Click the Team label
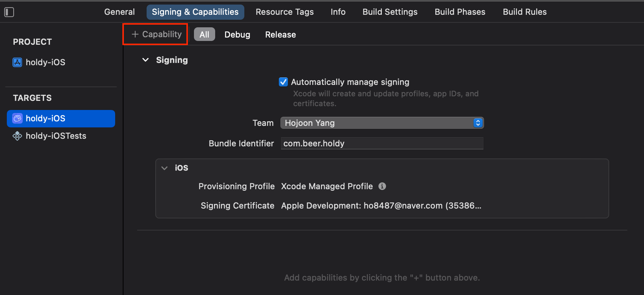Viewport: 644px width, 295px height. 263,123
